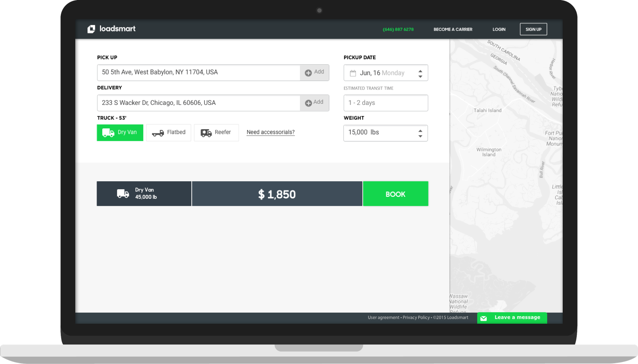Screen dimensions: 638x364
Task: Click the plus icon in Pick Up field
Action: click(x=308, y=73)
